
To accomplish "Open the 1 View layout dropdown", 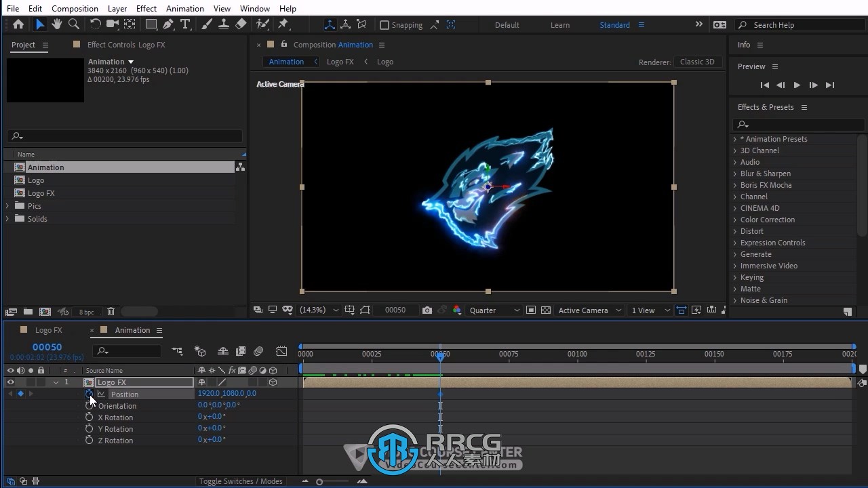I will pos(650,310).
